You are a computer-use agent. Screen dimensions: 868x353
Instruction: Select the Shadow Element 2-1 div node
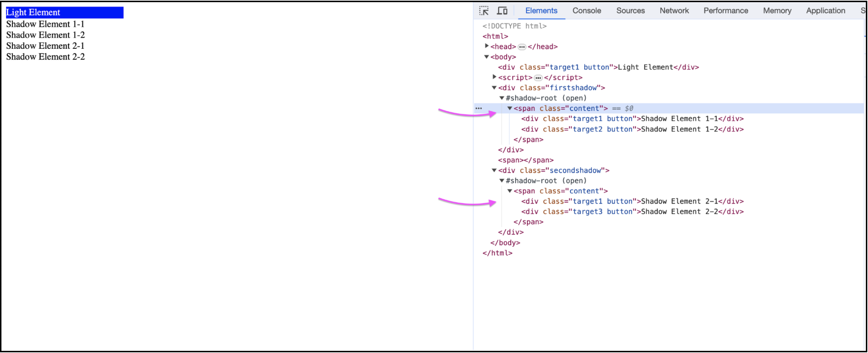[x=632, y=202]
